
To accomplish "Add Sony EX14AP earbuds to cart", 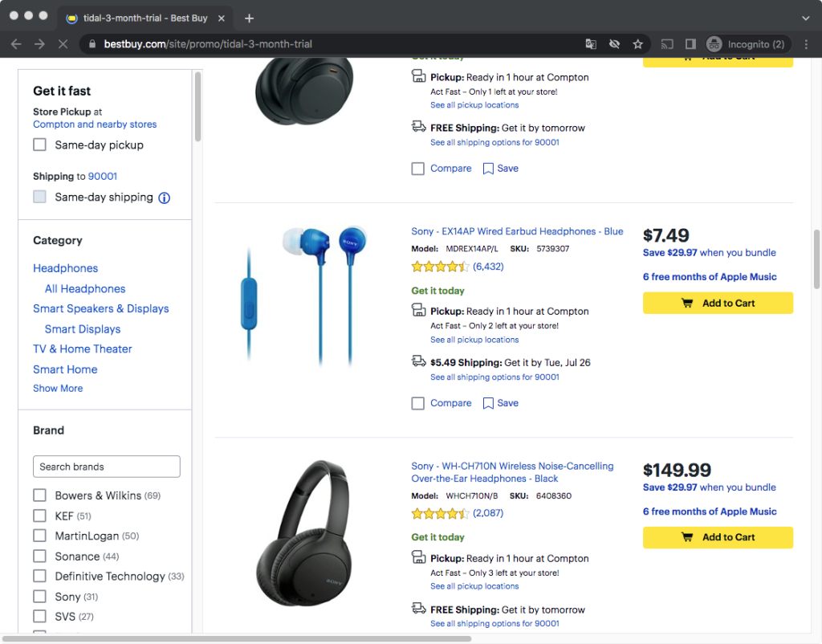I will coord(718,303).
